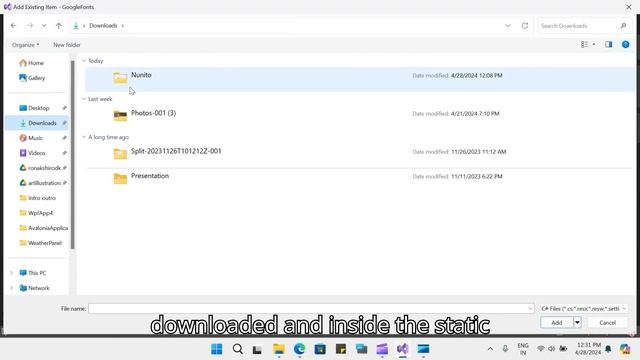Open Microsoft Edge from the taskbar
The image size is (640, 360).
[x=299, y=349]
